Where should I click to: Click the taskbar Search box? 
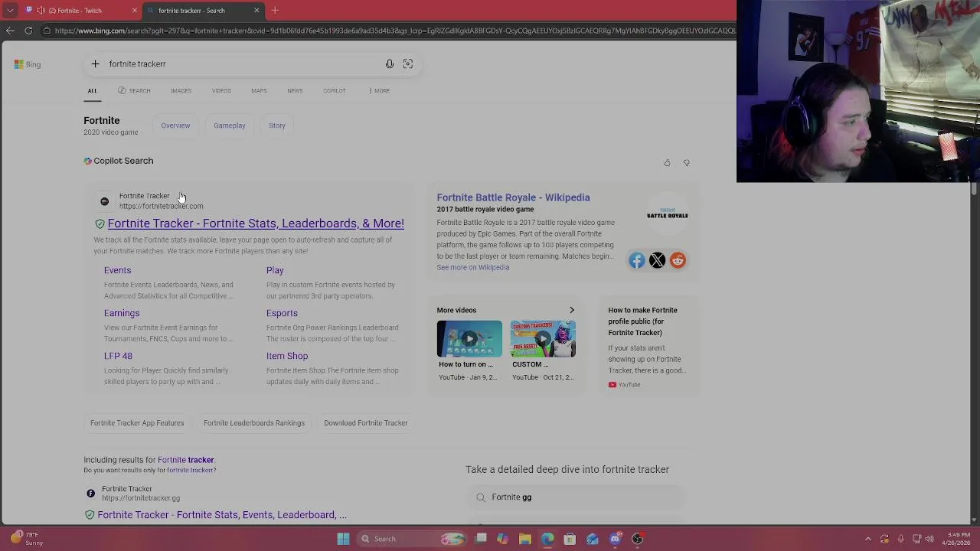pos(413,539)
